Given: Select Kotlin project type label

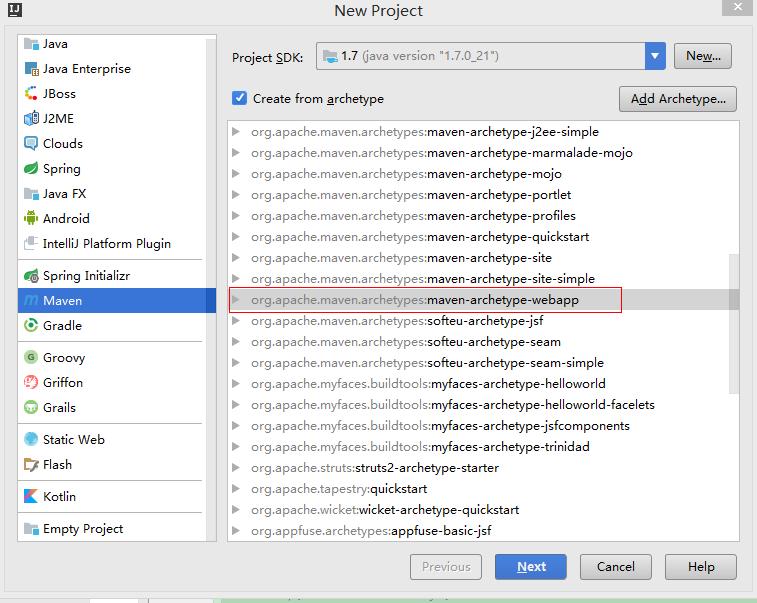Looking at the screenshot, I should (x=59, y=496).
